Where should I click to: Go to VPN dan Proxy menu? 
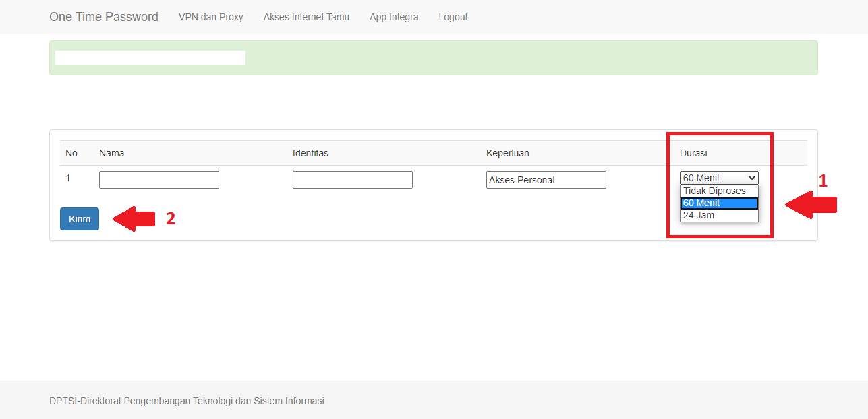coord(210,17)
